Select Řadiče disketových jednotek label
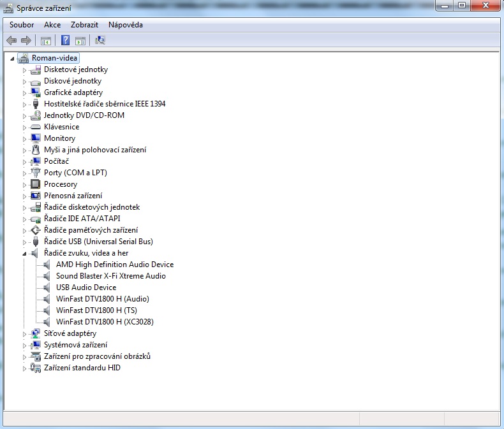 click(92, 207)
